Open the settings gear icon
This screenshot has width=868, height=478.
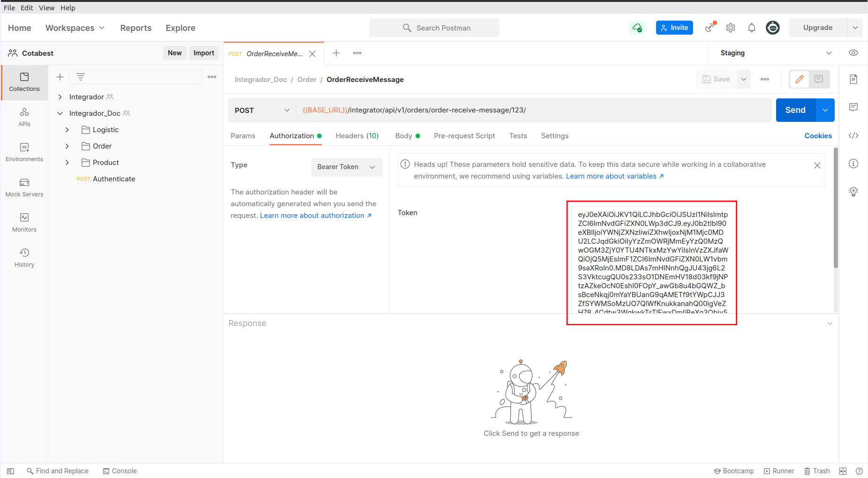[x=731, y=28]
